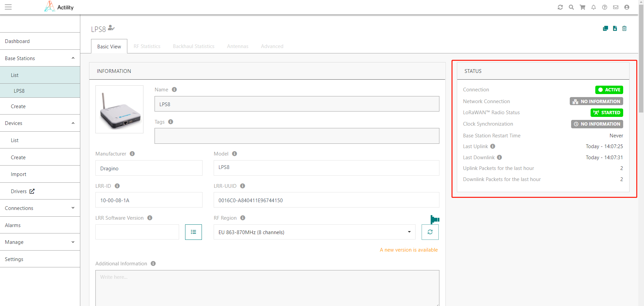Click the duplicate base station icon
The image size is (644, 306).
(605, 29)
